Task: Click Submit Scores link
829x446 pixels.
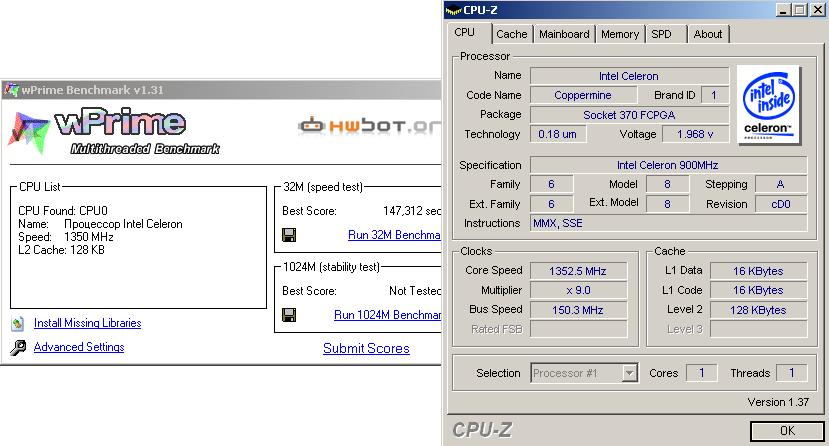Action: click(366, 349)
